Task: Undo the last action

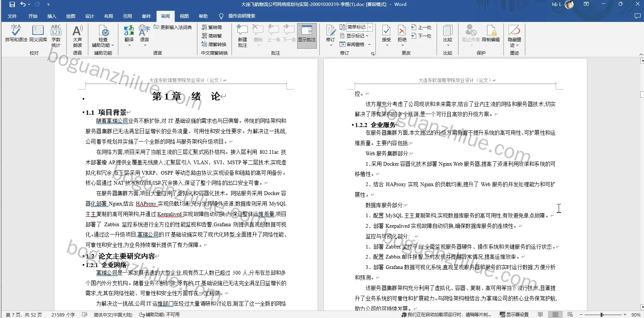Action: [x=23, y=4]
